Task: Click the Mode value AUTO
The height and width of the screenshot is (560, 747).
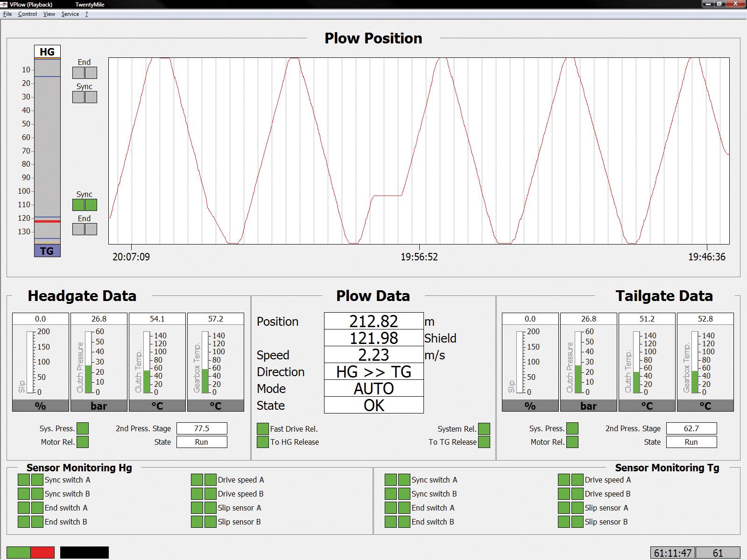Action: coord(374,388)
